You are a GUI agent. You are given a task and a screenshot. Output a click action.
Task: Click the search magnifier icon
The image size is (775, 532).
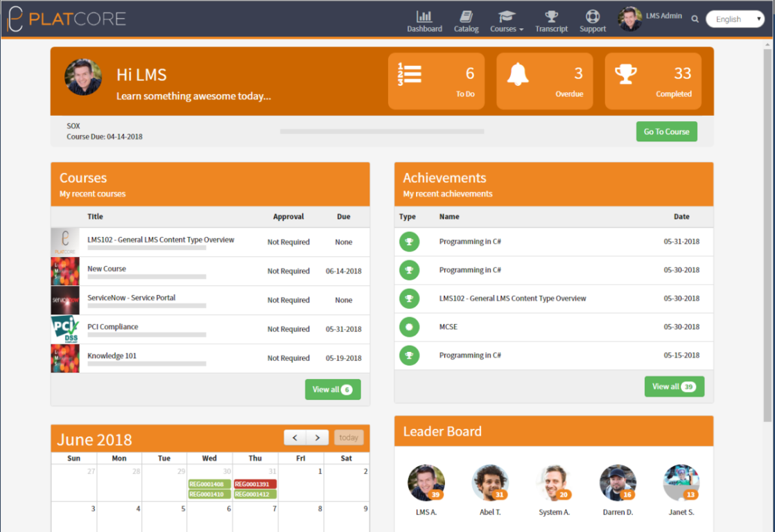pos(695,19)
